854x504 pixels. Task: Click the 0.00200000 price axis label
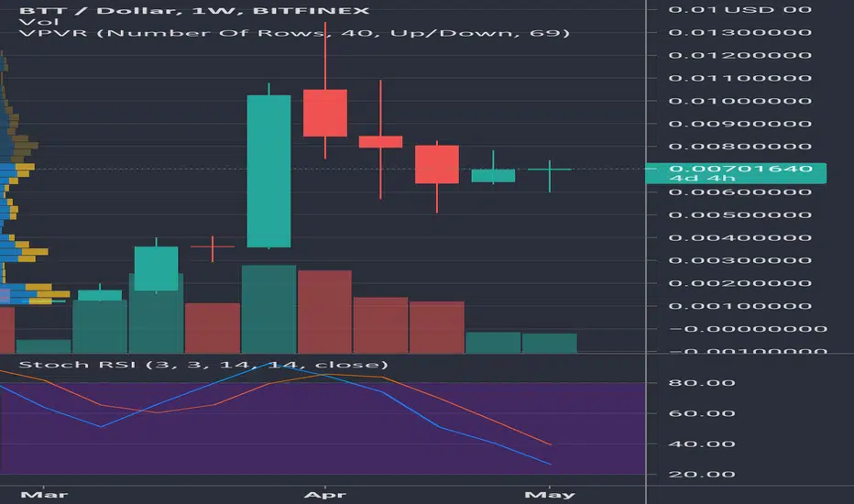[x=739, y=283]
